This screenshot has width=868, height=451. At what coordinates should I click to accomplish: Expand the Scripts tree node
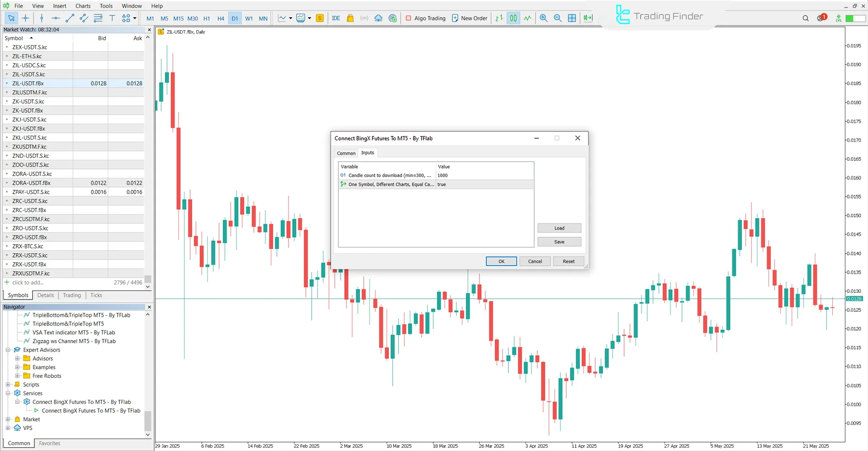coord(8,384)
